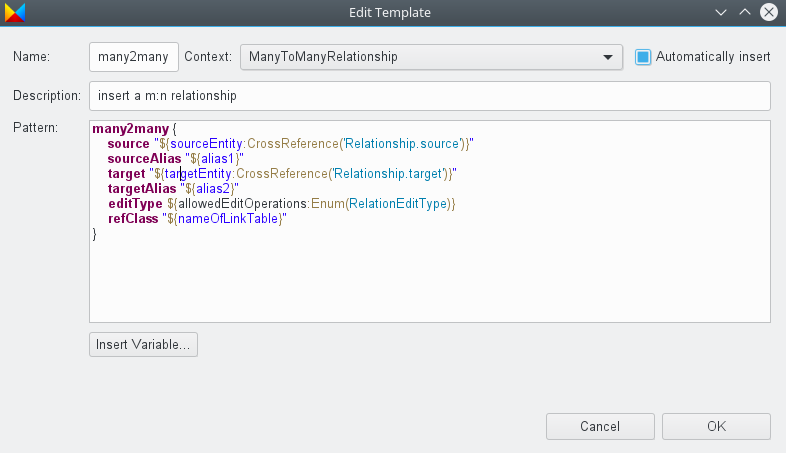Click the targetEntity variable in pattern
Screen dimensions: 786x453
click(x=198, y=174)
